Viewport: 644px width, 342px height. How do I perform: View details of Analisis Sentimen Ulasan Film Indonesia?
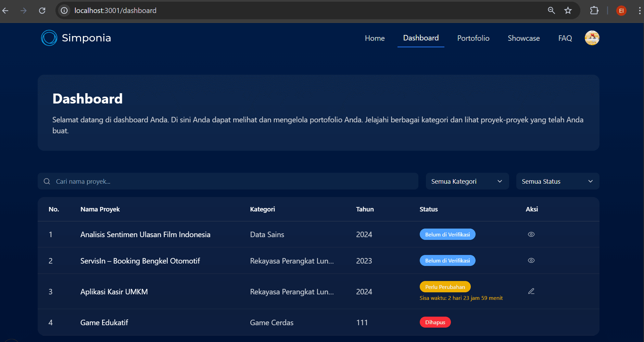531,234
